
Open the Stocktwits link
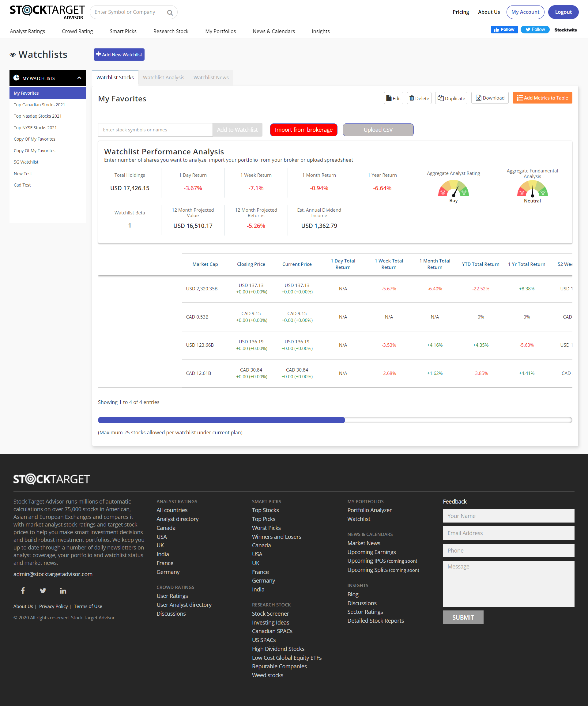(x=565, y=30)
